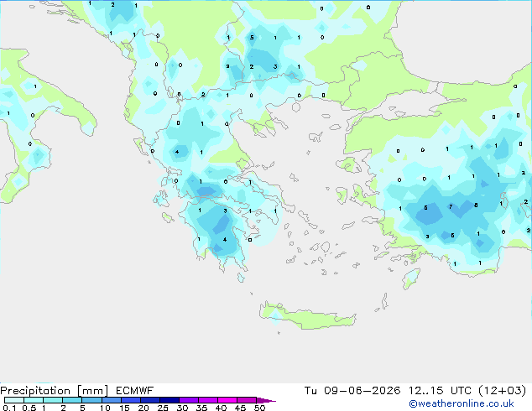Click the '(12+03)' forecast offset text
This screenshot has width=532, height=411.
point(503,391)
